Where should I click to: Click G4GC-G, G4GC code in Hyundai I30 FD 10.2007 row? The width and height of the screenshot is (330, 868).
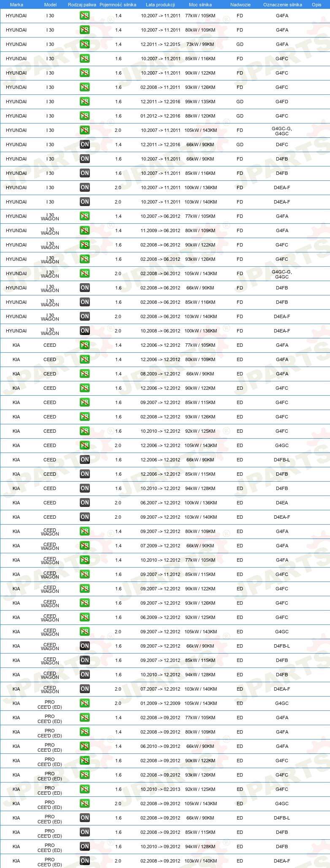tap(282, 131)
